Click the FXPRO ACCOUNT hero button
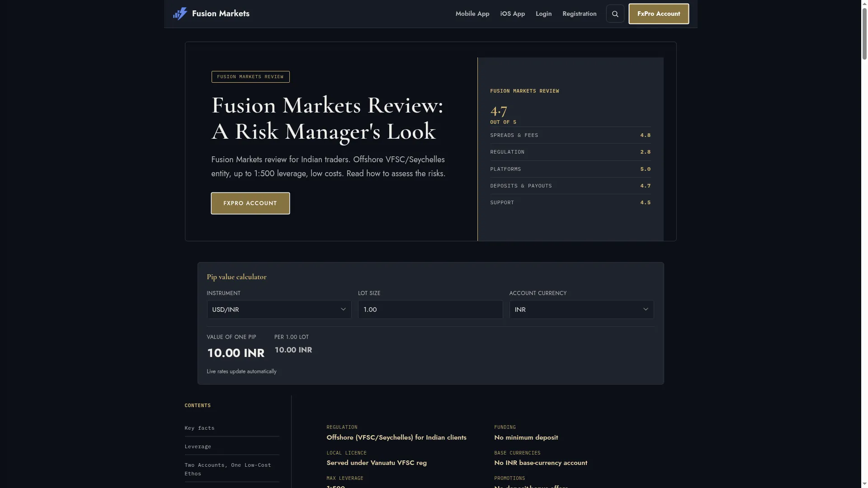This screenshot has height=488, width=868. (x=250, y=203)
